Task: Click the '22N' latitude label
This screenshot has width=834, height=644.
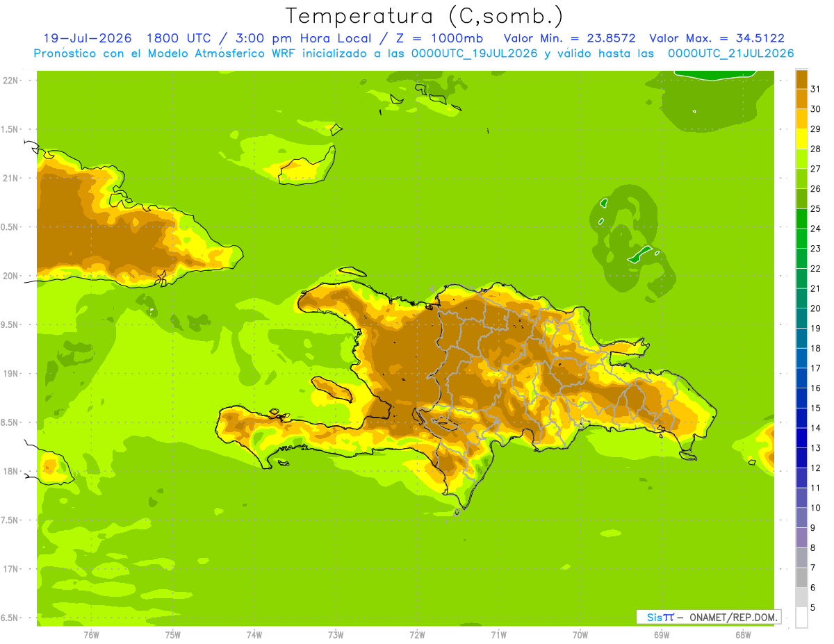Action: tap(10, 81)
